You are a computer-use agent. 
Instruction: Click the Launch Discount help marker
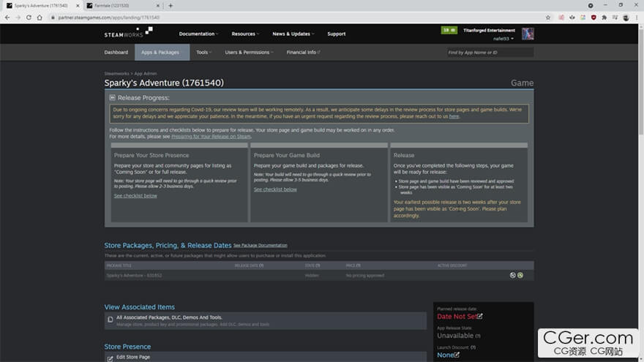(x=473, y=347)
